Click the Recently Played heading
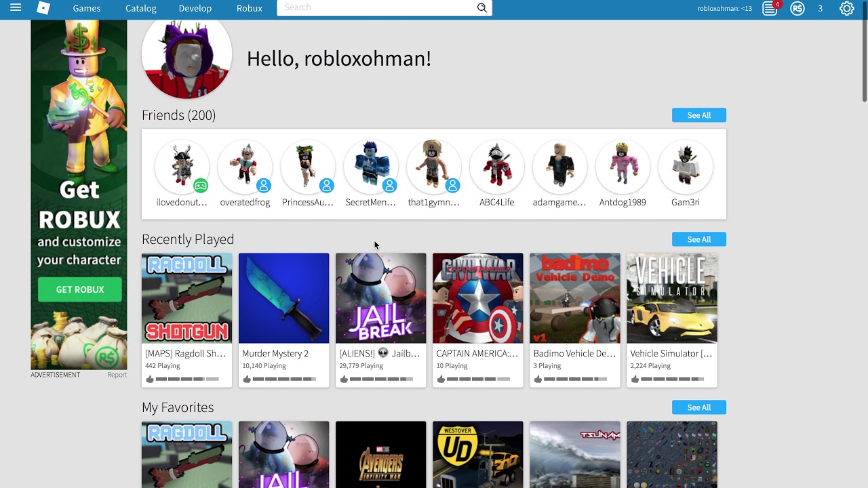 click(188, 239)
